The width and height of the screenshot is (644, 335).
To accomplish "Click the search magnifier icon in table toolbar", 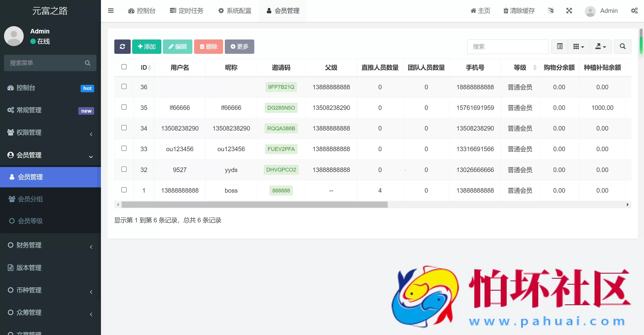I will pos(622,47).
